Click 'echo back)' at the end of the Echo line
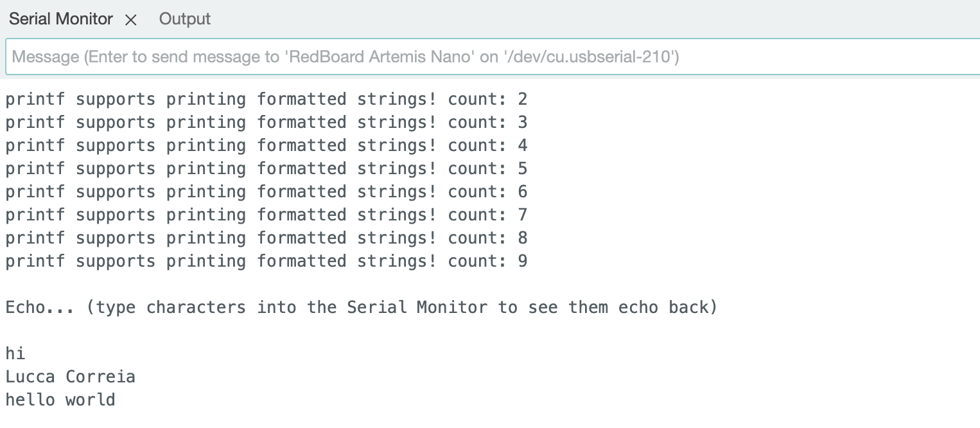Image resolution: width=980 pixels, height=428 pixels. pos(668,308)
